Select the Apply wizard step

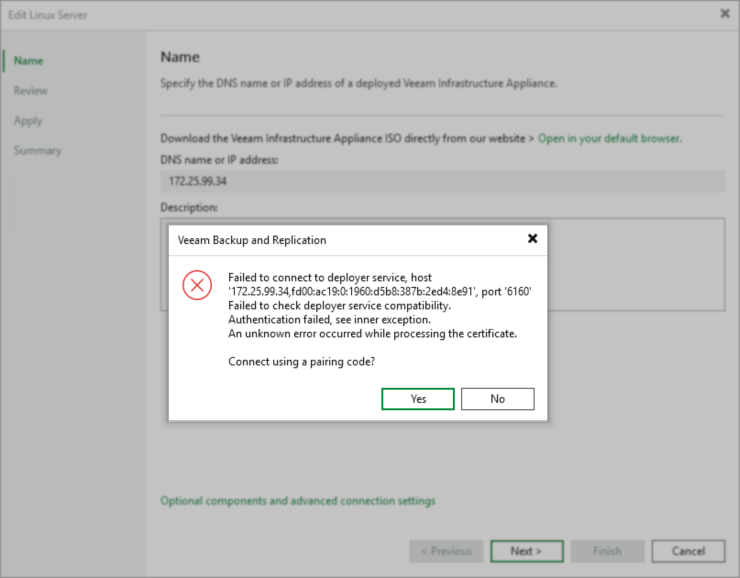point(28,121)
